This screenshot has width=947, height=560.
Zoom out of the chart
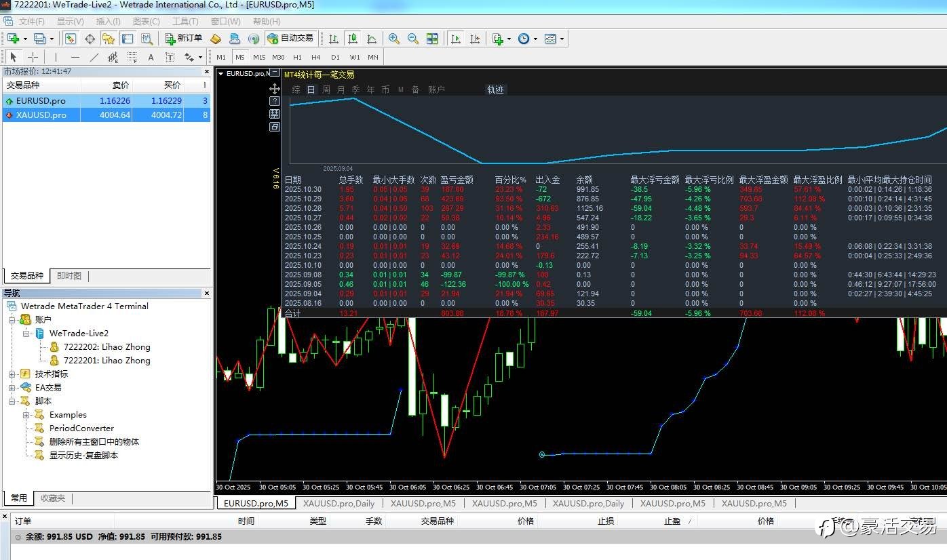[x=413, y=39]
